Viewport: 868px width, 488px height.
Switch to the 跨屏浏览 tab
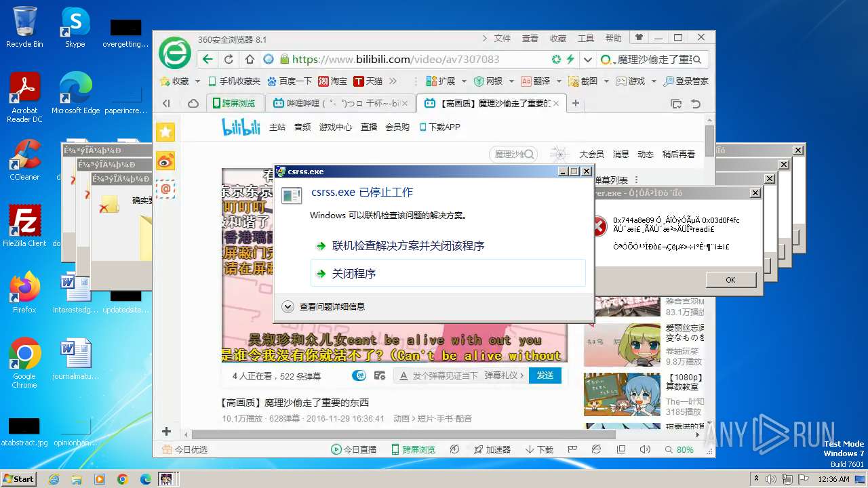pos(234,104)
